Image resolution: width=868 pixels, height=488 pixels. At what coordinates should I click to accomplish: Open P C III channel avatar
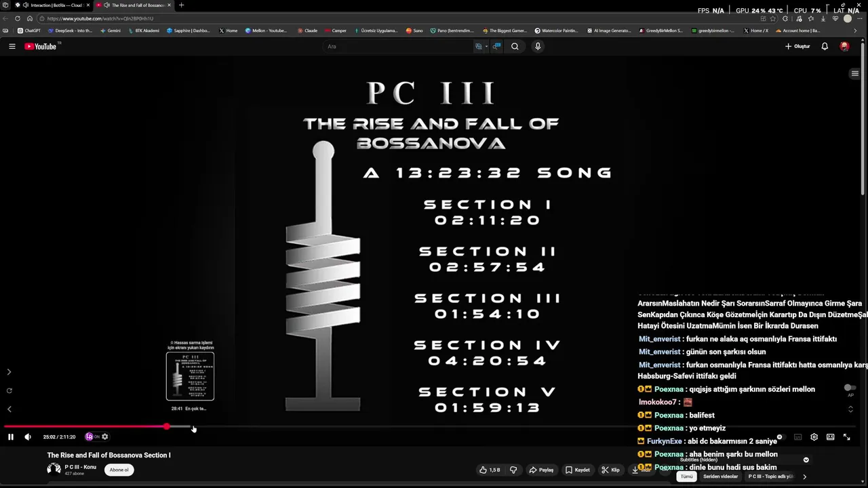54,469
